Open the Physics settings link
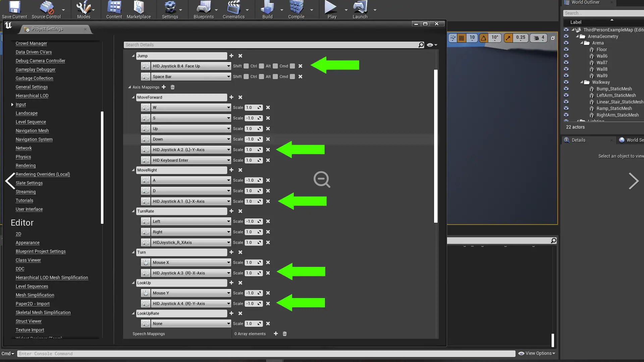The width and height of the screenshot is (644, 362). [23, 157]
